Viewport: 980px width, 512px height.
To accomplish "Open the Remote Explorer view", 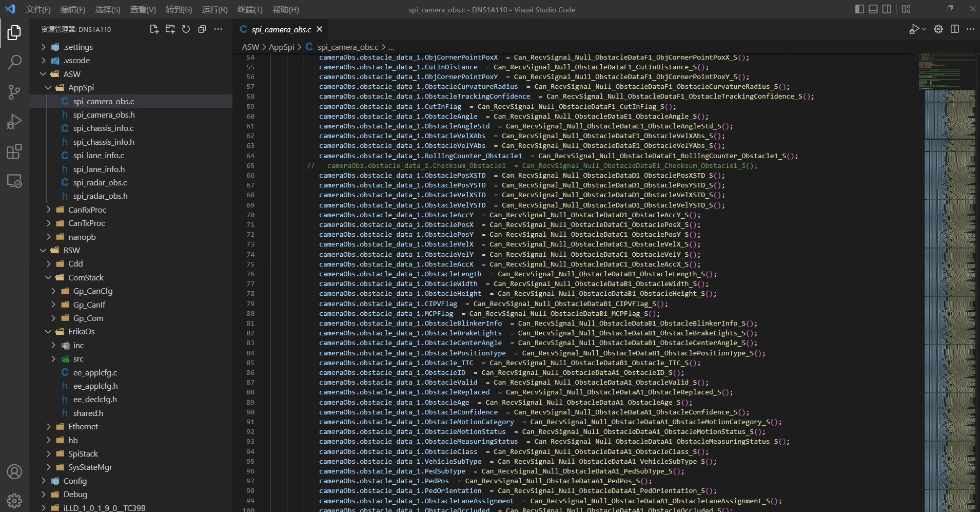I will (14, 181).
